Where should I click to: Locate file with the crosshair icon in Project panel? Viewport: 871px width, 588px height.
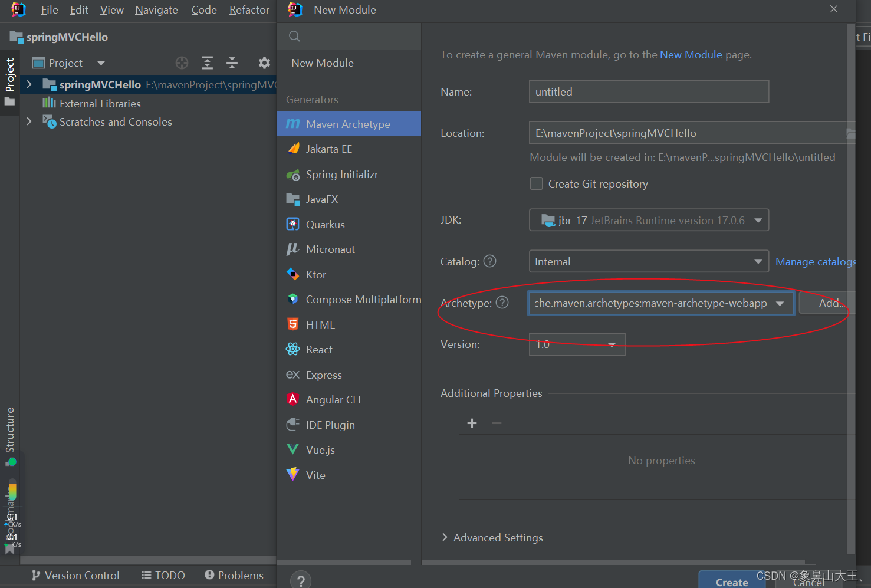pyautogui.click(x=182, y=63)
